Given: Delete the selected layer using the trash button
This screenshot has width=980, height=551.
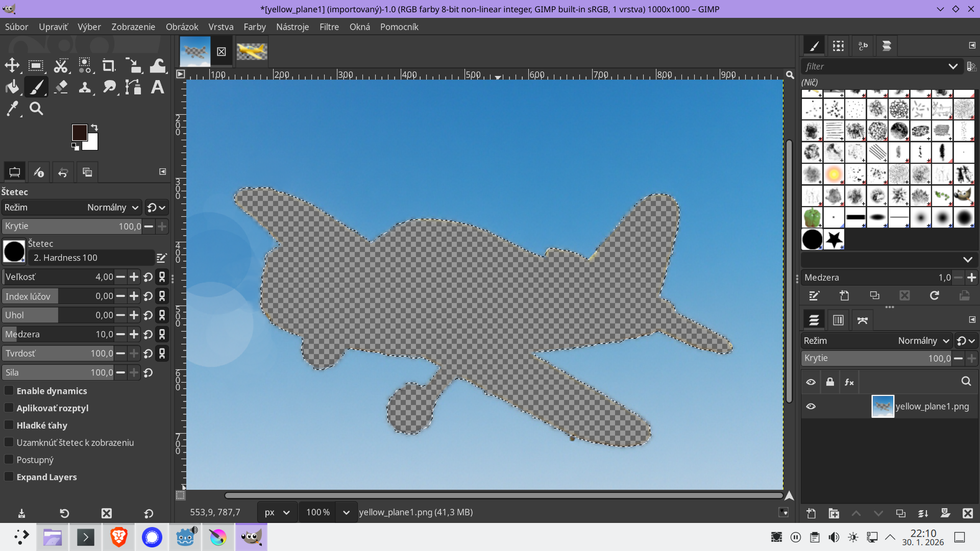Looking at the screenshot, I should pyautogui.click(x=968, y=513).
